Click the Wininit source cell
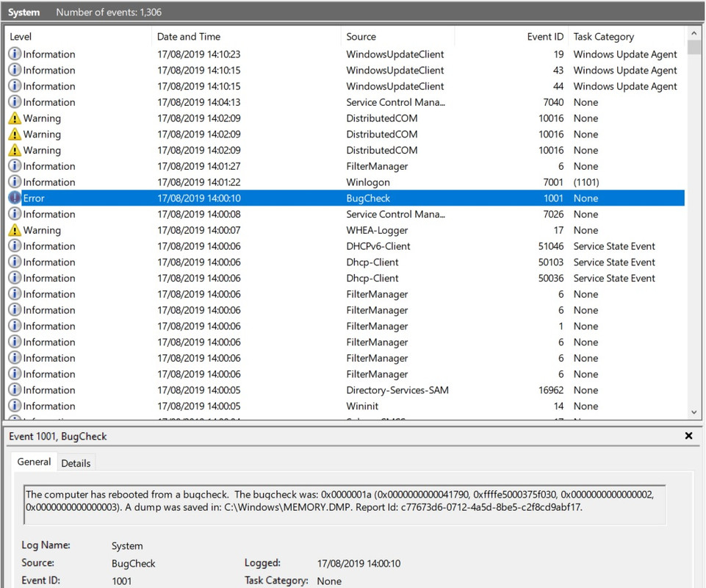 [x=362, y=406]
